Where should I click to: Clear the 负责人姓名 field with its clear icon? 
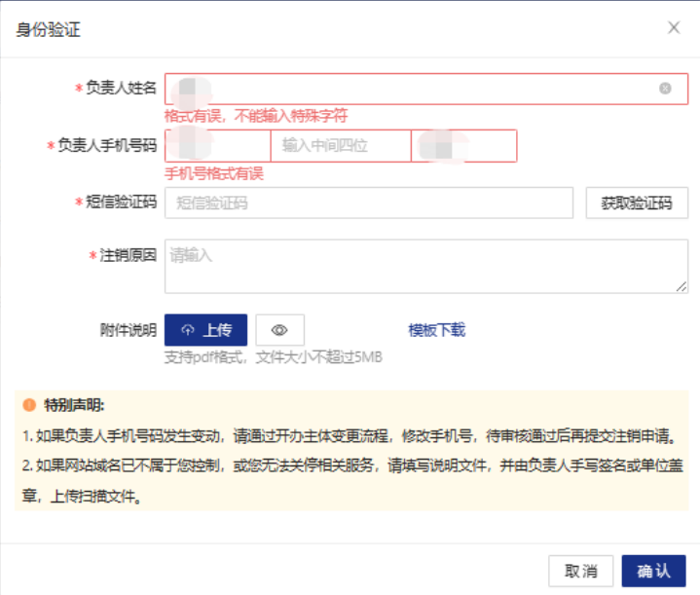click(x=665, y=89)
